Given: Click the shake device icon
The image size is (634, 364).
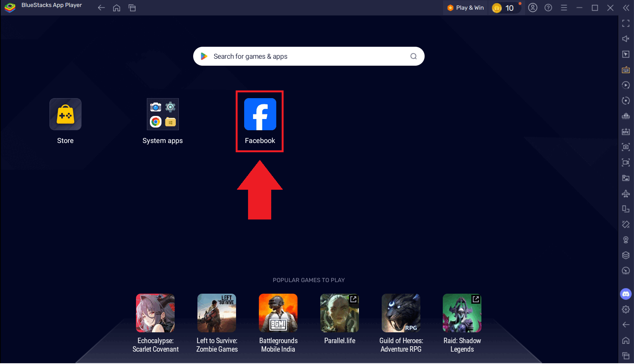Looking at the screenshot, I should click(626, 224).
